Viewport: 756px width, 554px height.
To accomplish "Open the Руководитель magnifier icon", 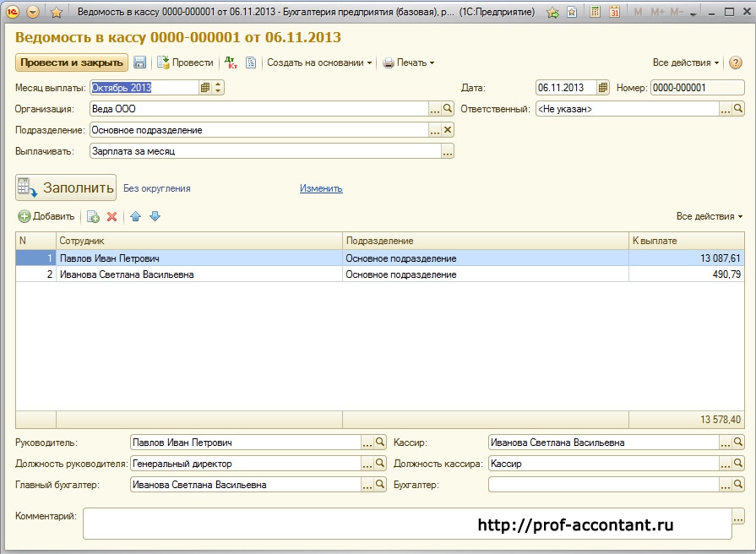I will pos(380,443).
